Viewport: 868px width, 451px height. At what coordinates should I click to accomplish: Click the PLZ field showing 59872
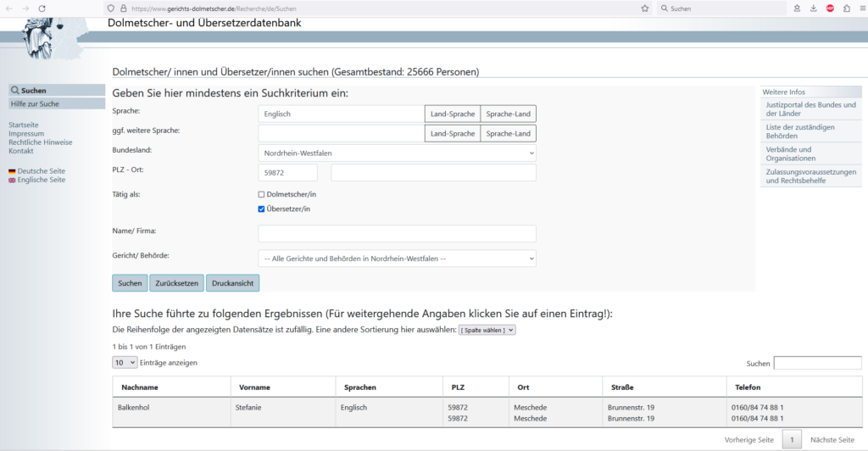[x=288, y=173]
